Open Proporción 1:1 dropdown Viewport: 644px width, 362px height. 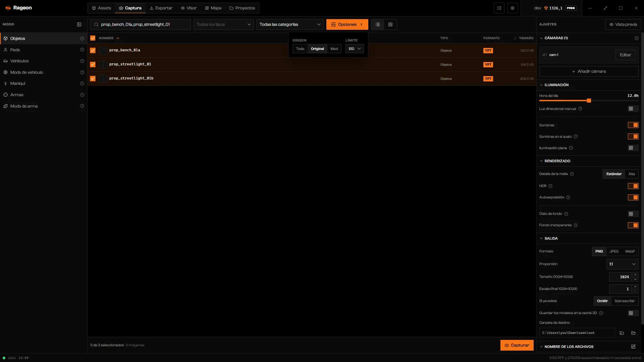(622, 264)
